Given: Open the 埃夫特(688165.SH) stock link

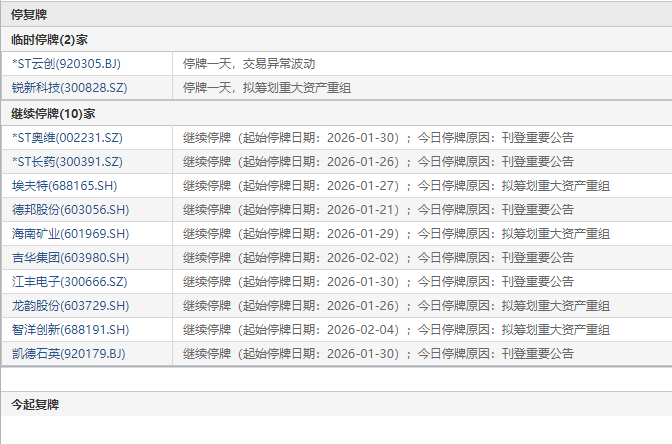Looking at the screenshot, I should point(65,186).
